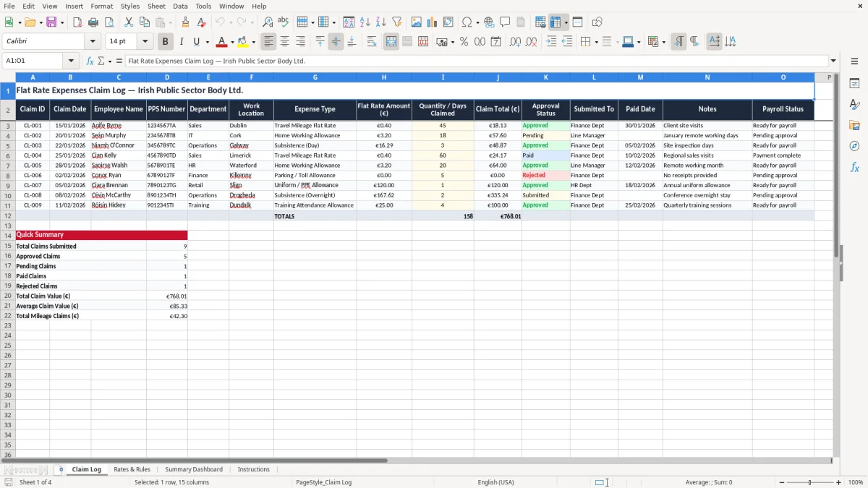The image size is (868, 488).
Task: Toggle Freeze Rows and Columns
Action: tap(556, 22)
